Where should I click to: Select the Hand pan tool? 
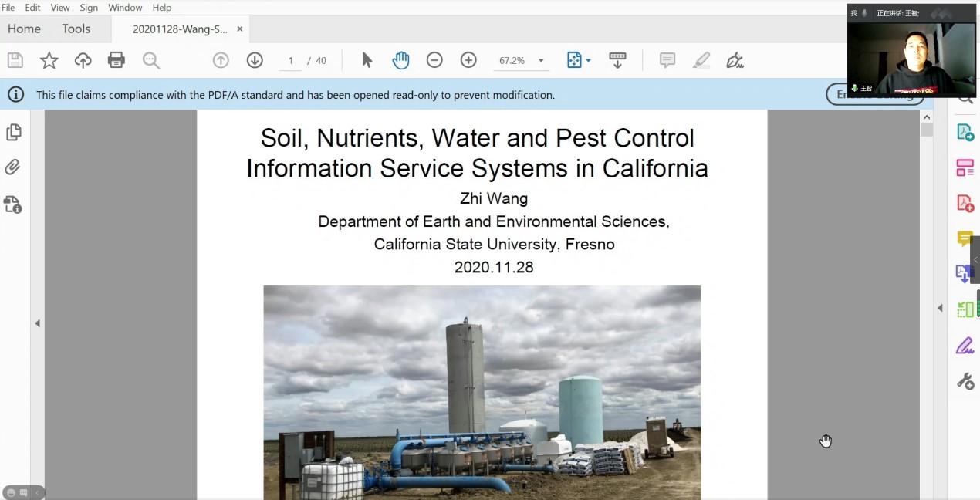(x=400, y=60)
